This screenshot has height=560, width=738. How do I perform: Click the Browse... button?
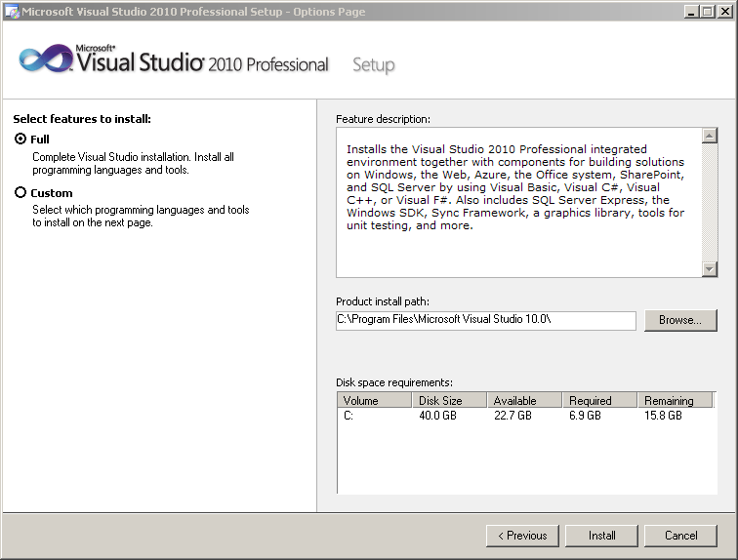click(680, 320)
